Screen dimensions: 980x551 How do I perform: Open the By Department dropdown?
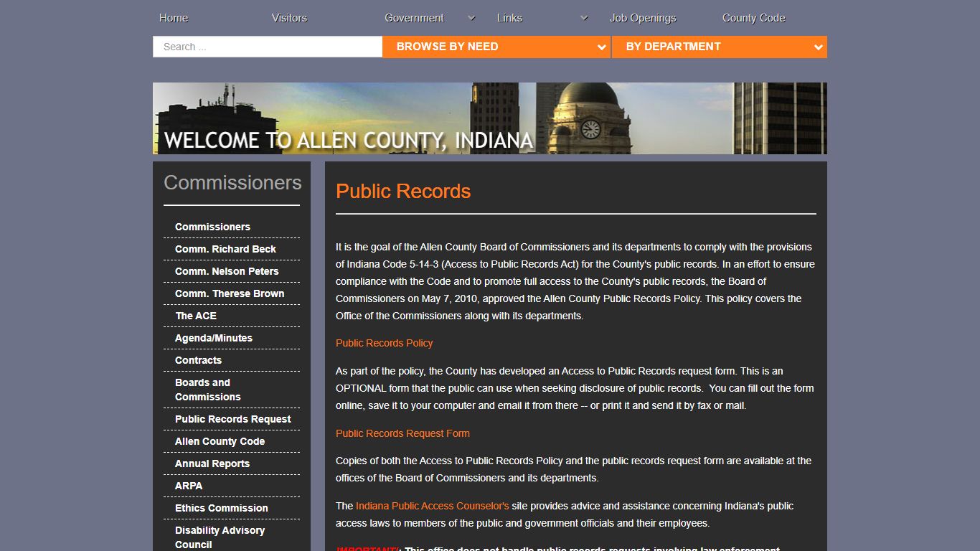(x=720, y=47)
